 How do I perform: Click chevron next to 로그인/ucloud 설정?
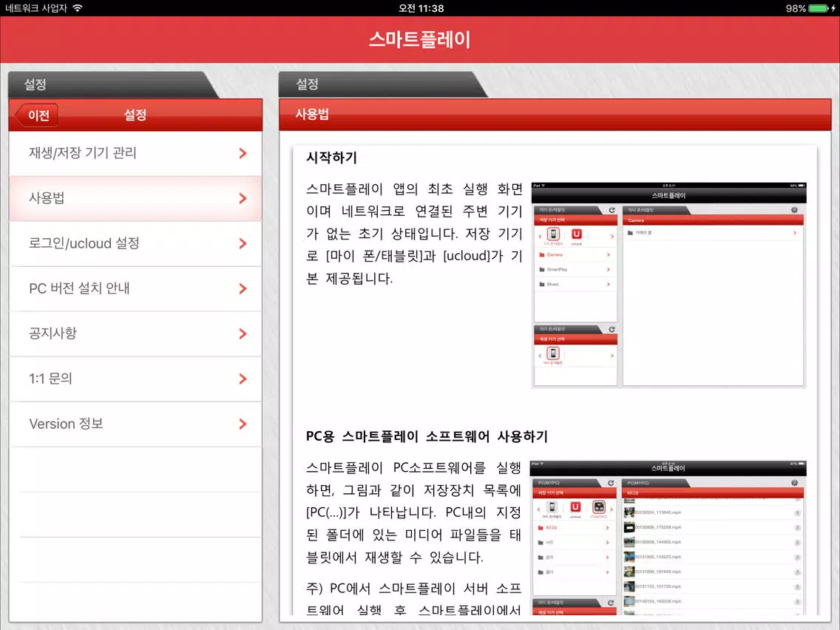click(x=243, y=243)
